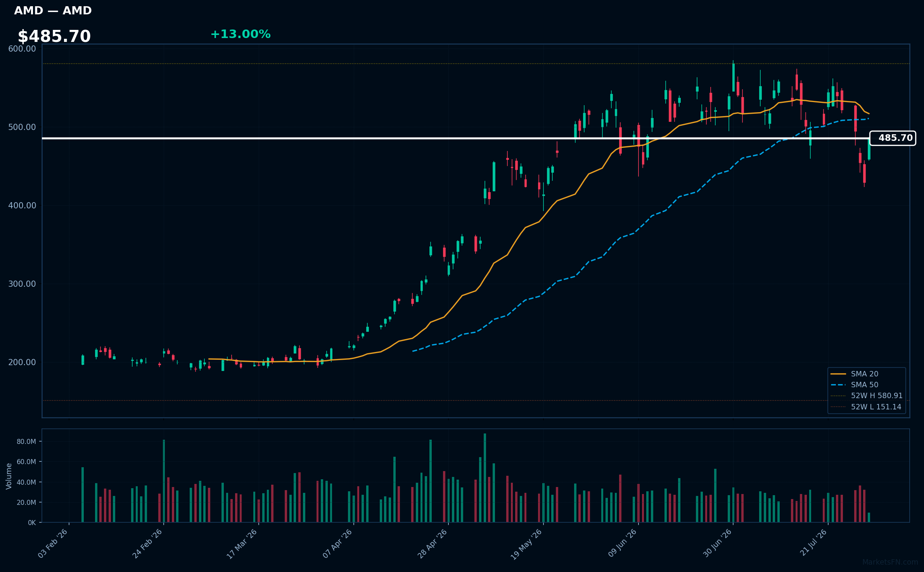
Task: Click the 485.70 price tag on right axis
Action: 893,138
